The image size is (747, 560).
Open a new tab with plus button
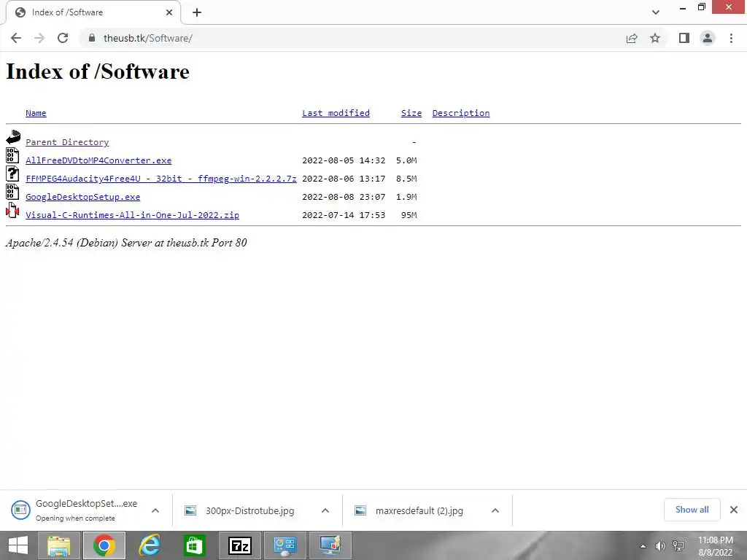pos(197,12)
